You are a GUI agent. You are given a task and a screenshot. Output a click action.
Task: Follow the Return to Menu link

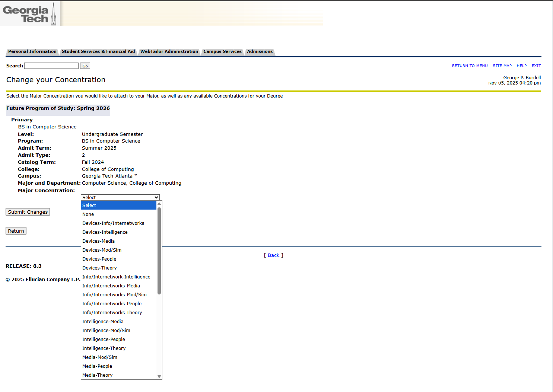pos(470,66)
